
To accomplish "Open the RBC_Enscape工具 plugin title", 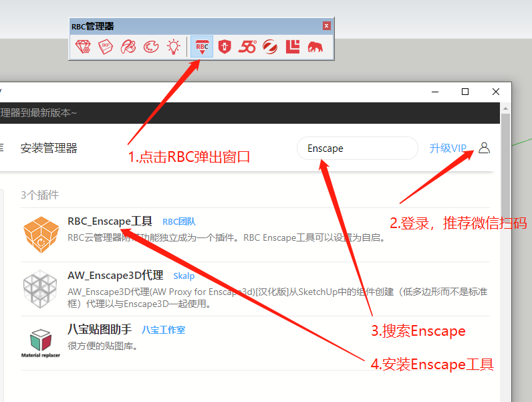I will (x=110, y=221).
